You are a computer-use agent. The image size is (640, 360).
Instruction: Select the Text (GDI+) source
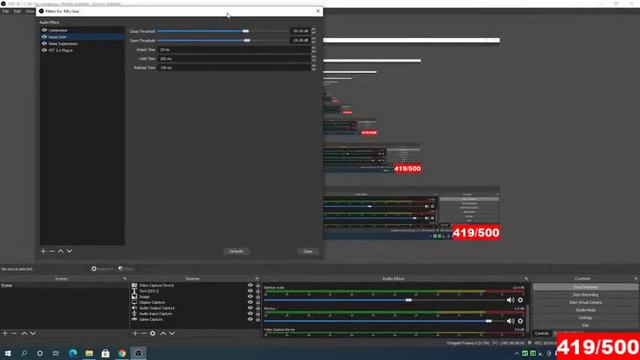(149, 291)
